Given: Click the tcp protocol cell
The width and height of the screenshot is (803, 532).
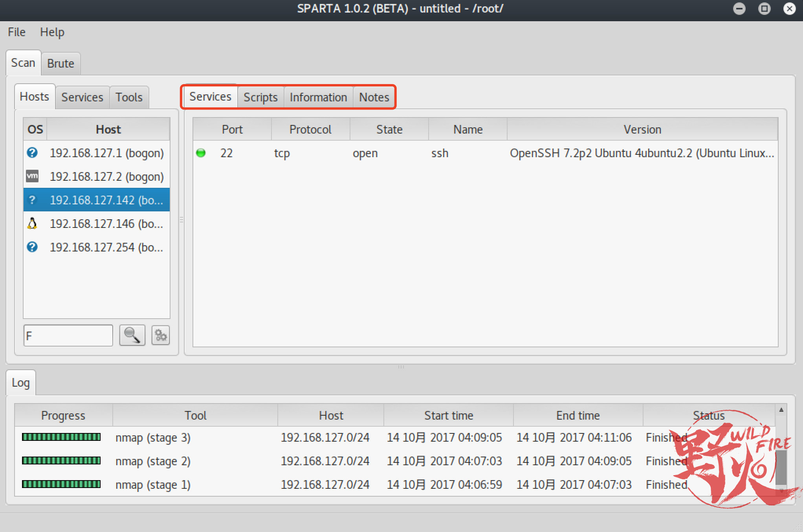Looking at the screenshot, I should point(282,153).
